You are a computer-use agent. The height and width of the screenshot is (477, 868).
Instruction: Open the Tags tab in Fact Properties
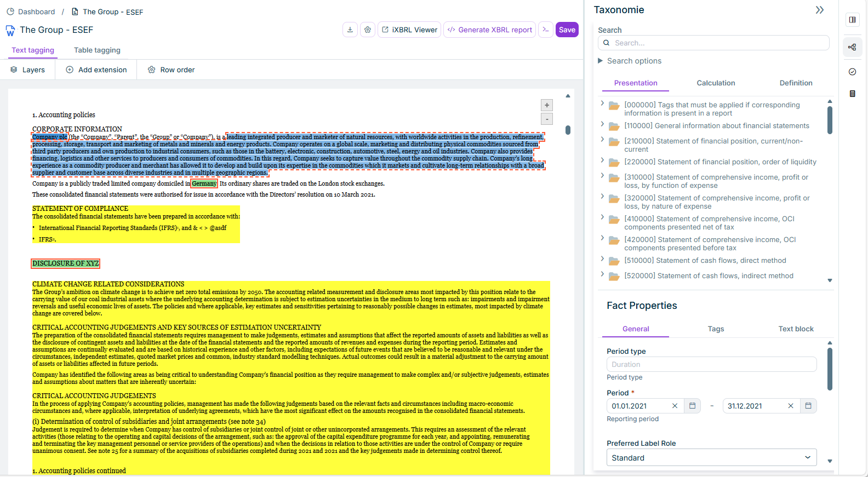(716, 329)
